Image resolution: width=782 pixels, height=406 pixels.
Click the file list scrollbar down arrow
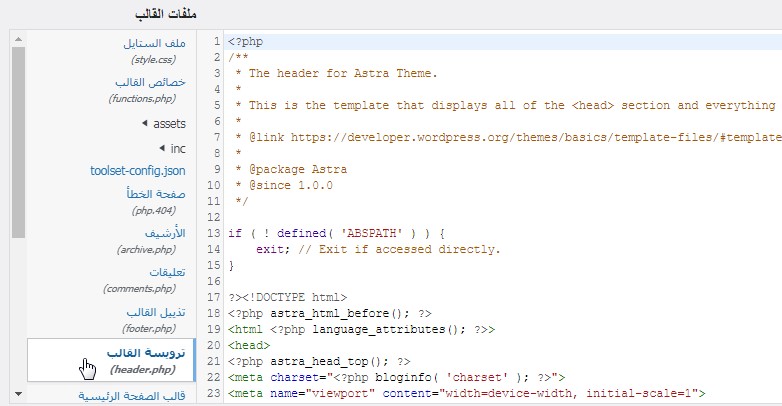point(18,394)
